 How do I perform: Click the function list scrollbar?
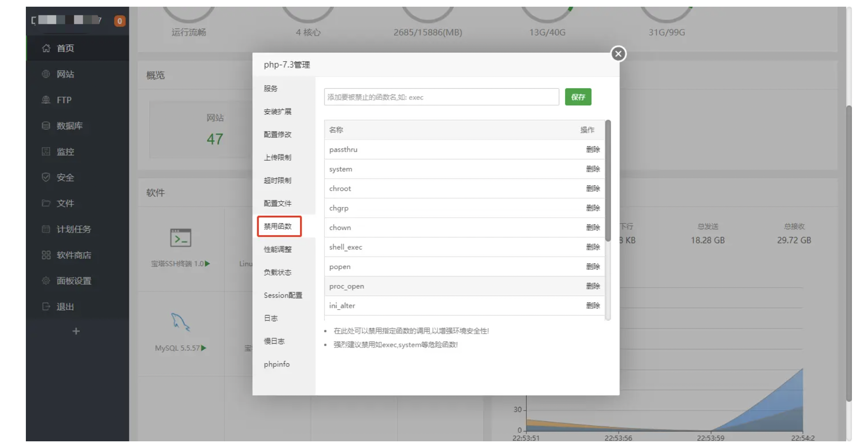pyautogui.click(x=608, y=180)
